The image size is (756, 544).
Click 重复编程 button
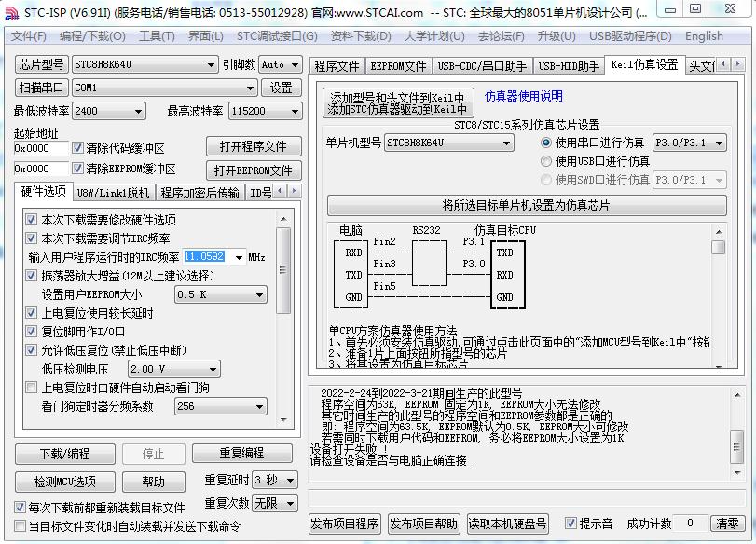tap(242, 454)
